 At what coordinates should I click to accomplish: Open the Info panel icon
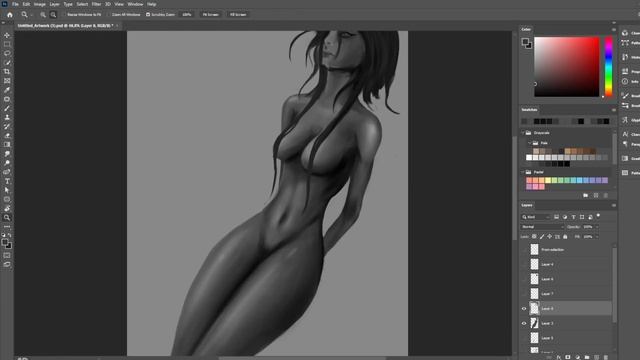point(625,82)
